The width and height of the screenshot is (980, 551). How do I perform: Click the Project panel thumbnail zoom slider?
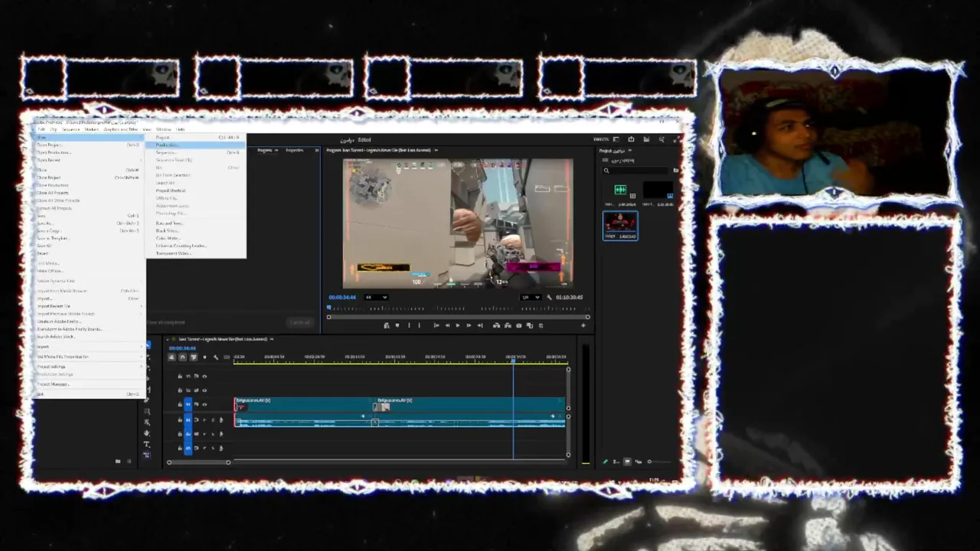coord(661,461)
